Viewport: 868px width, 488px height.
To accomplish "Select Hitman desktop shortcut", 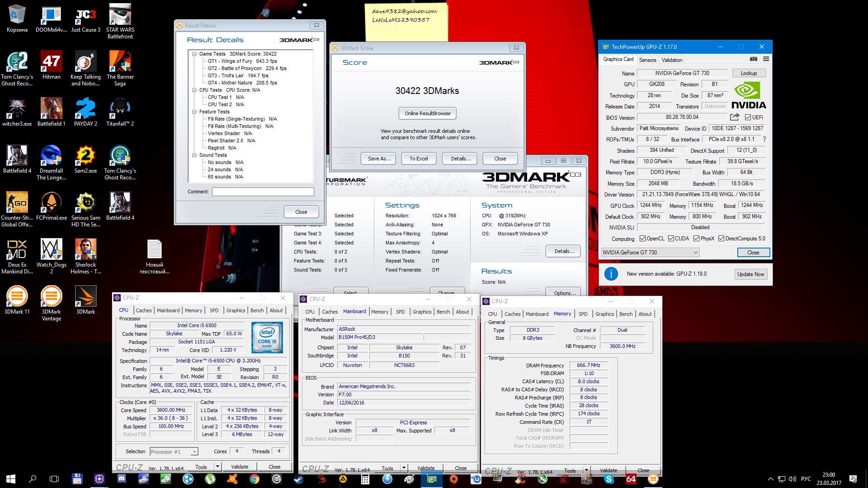I will (51, 66).
